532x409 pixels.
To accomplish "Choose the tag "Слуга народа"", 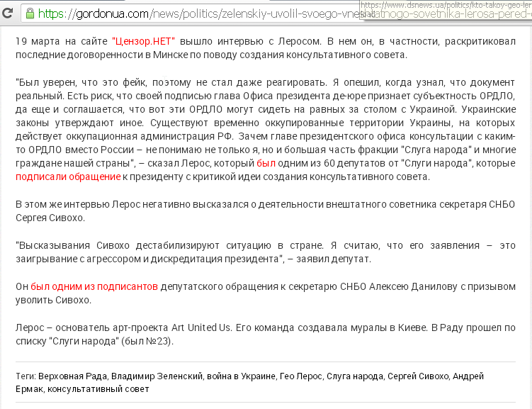I will [355, 376].
